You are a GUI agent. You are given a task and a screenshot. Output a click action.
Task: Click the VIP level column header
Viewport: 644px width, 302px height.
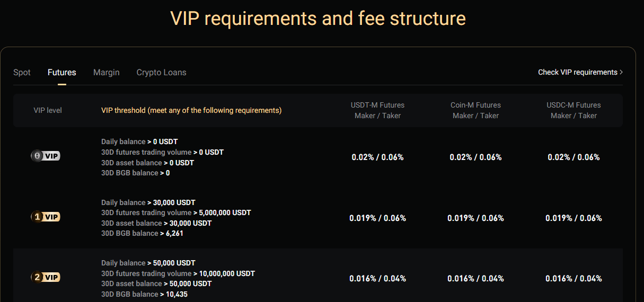tap(48, 111)
